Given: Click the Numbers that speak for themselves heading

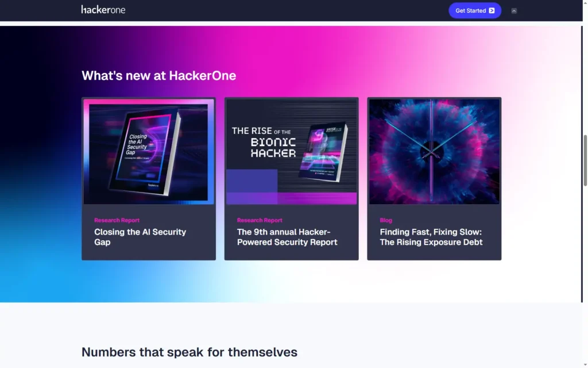Looking at the screenshot, I should point(189,352).
